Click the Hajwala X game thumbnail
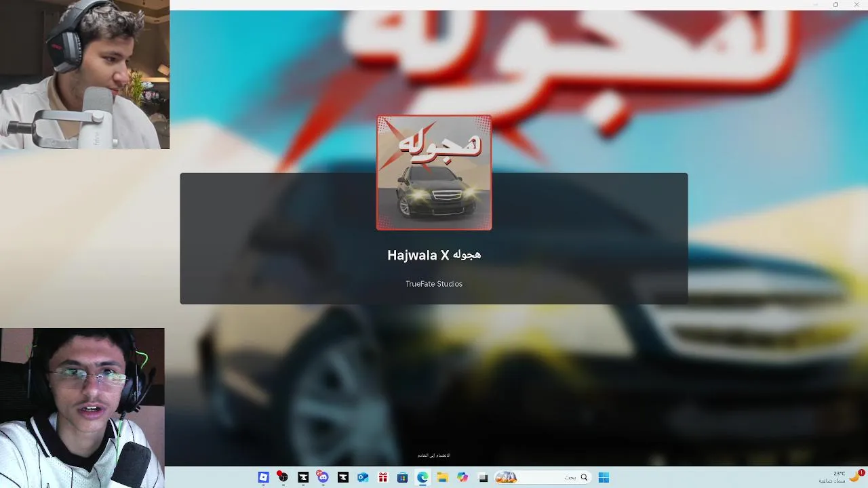868x488 pixels. pos(434,173)
